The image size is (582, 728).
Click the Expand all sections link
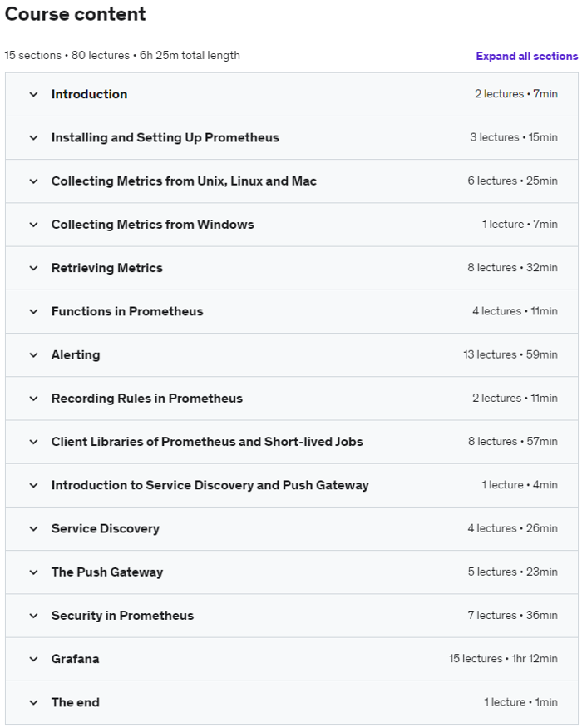(526, 56)
